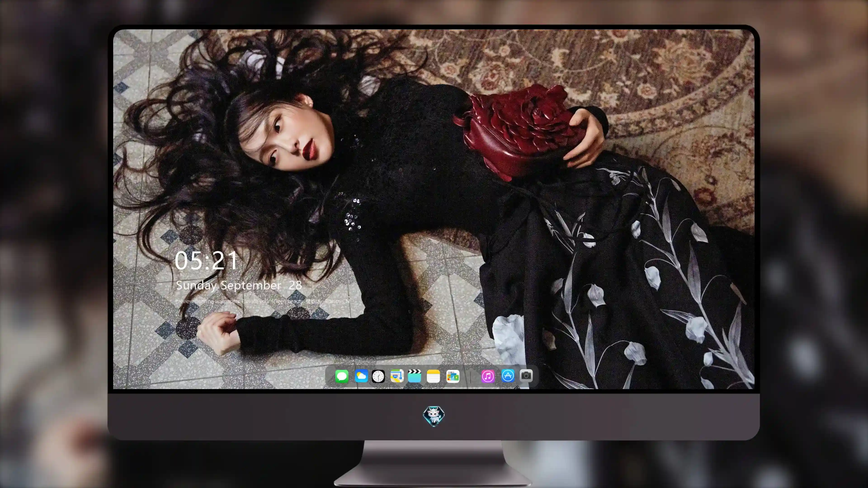Click the dragon mascot logo on the monitor chin
Image resolution: width=868 pixels, height=488 pixels.
[434, 416]
